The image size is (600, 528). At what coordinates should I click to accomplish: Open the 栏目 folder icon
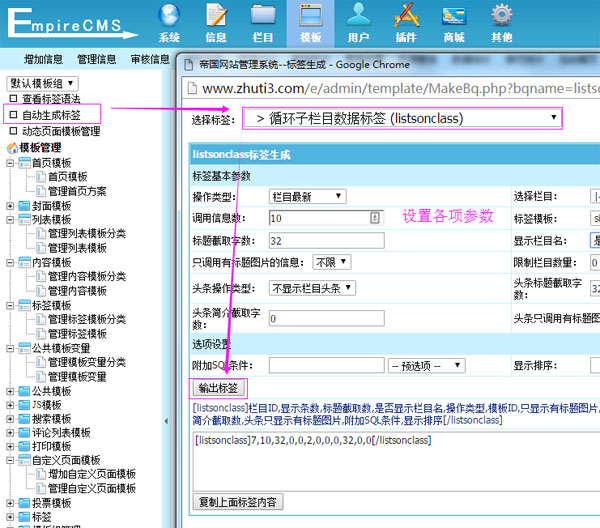coord(263,15)
